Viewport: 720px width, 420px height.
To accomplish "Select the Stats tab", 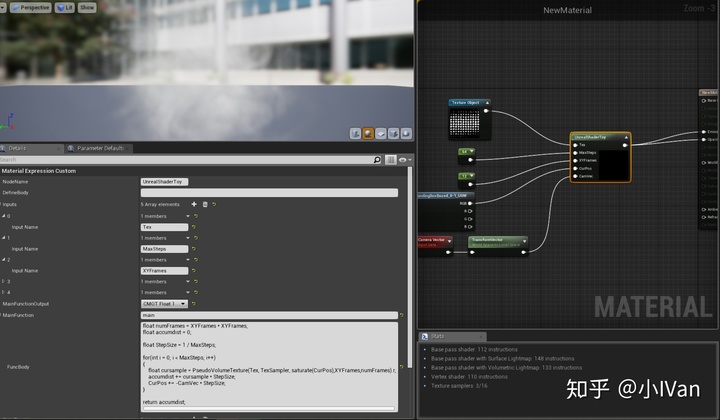I will [452, 336].
